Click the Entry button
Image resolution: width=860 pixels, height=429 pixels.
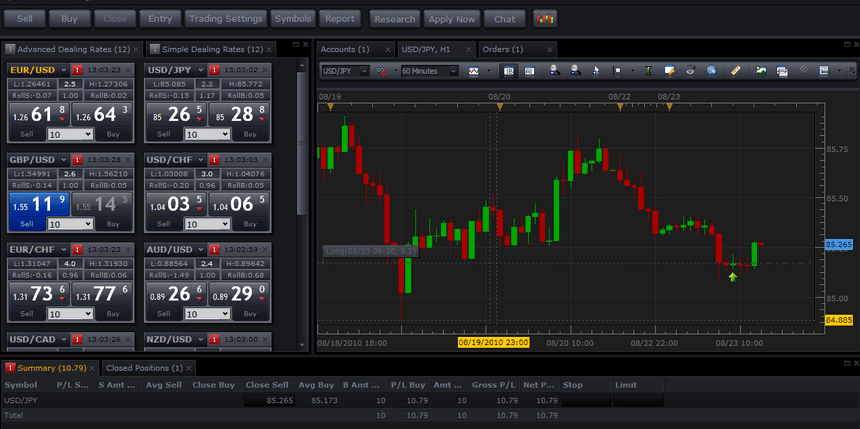pyautogui.click(x=160, y=19)
